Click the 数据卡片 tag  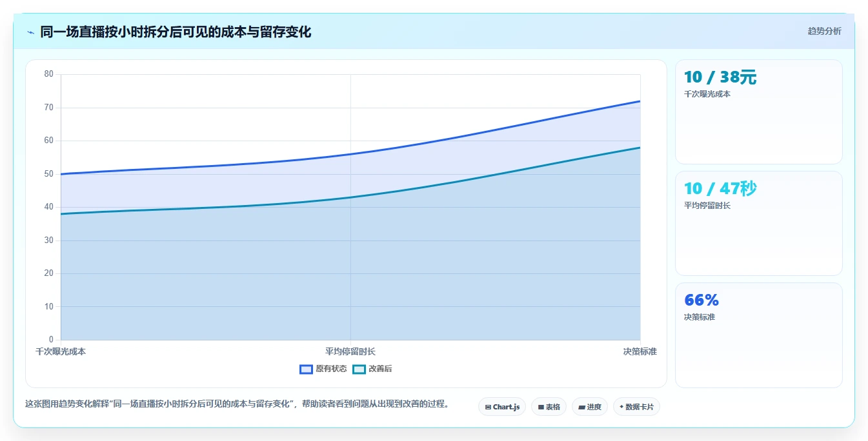(x=636, y=407)
